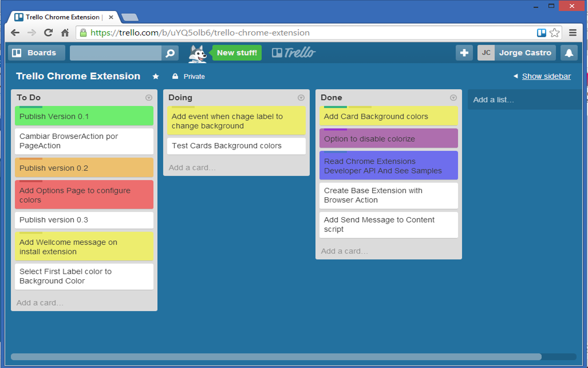588x368 pixels.
Task: Open Create Base Extension with Browser Action card
Action: click(389, 195)
